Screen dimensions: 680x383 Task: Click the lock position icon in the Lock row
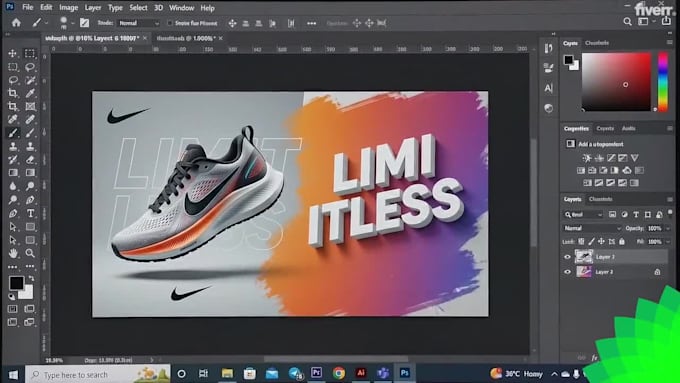pyautogui.click(x=601, y=242)
